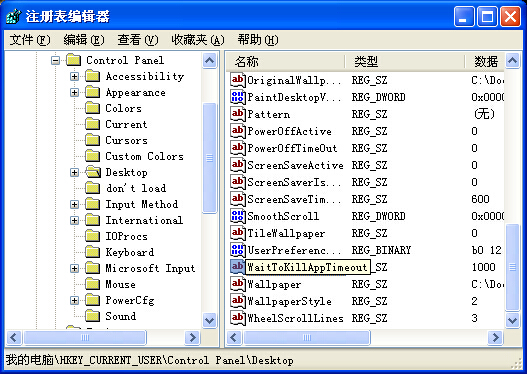Click values pane horizontal scrollbar thumb
The image size is (527, 374).
click(307, 337)
